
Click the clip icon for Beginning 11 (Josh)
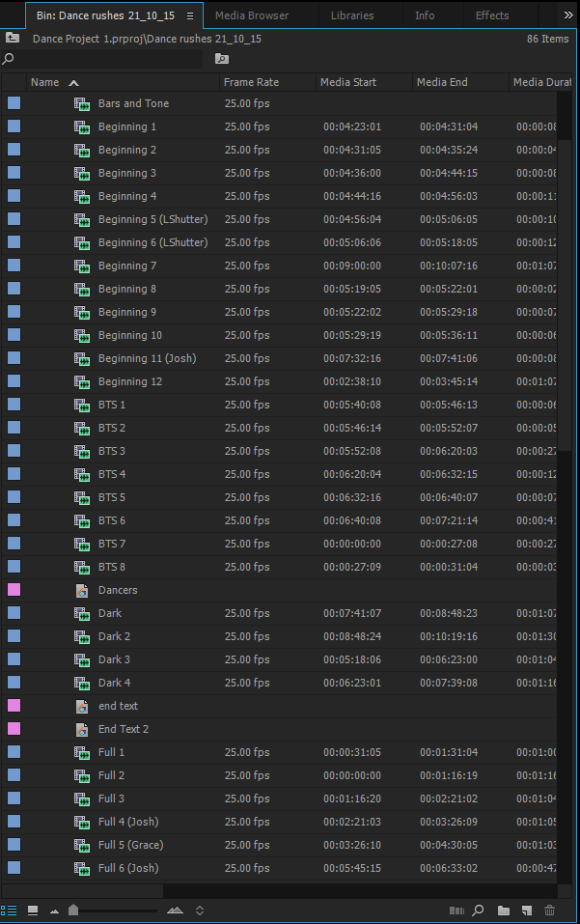tap(82, 359)
